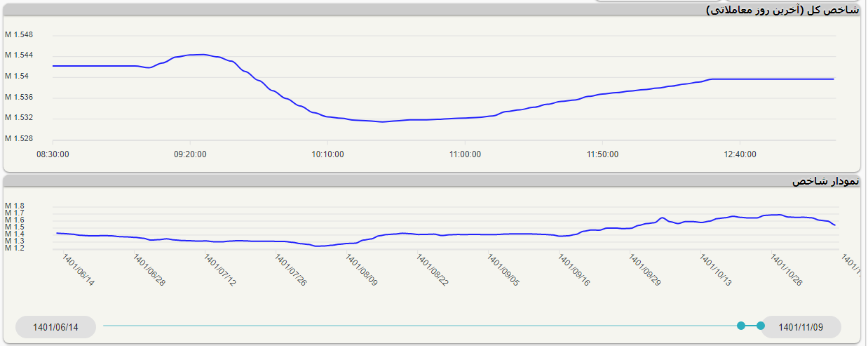The image size is (868, 346).
Task: Click the 1401/07/12 date label on the lower chart
Action: pyautogui.click(x=219, y=270)
